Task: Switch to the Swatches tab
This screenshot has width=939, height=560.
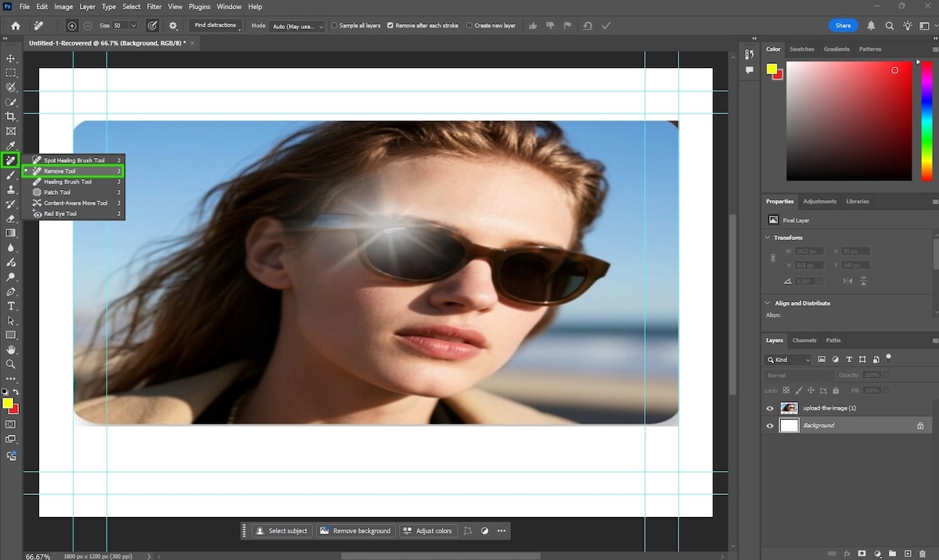Action: pyautogui.click(x=801, y=48)
